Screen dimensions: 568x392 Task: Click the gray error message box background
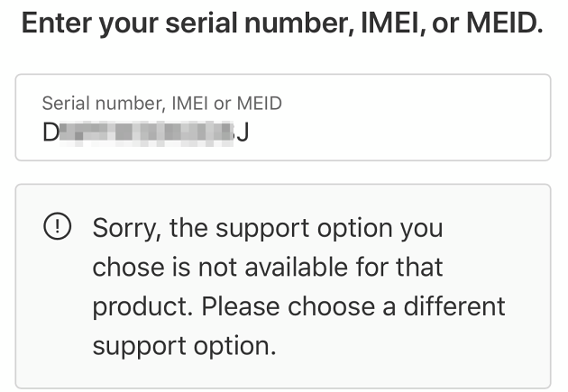(x=505, y=360)
